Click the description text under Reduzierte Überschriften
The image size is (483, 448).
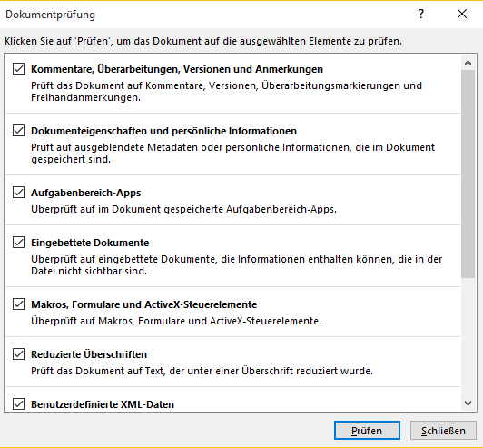click(202, 371)
